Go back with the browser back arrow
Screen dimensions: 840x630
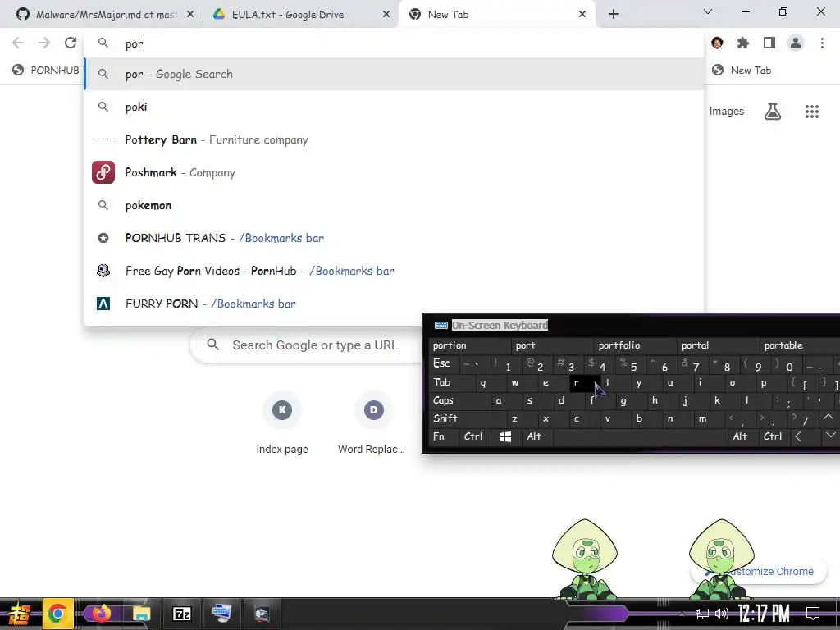click(x=18, y=43)
